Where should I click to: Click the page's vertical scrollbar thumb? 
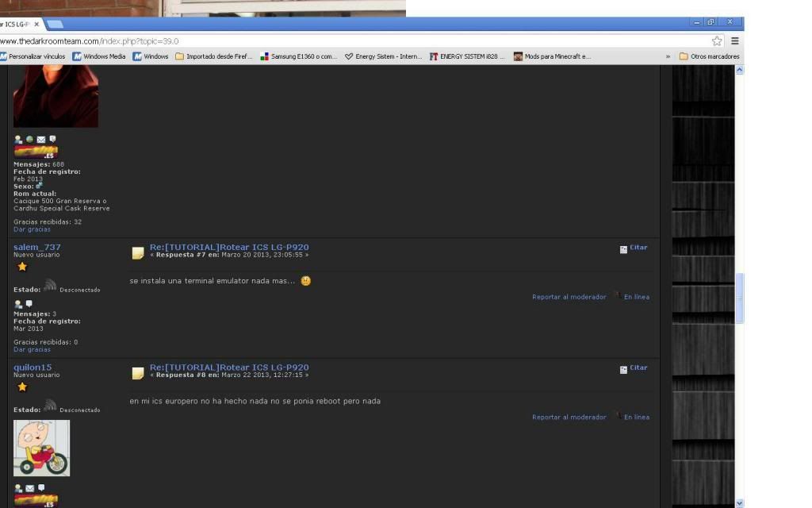(x=740, y=298)
